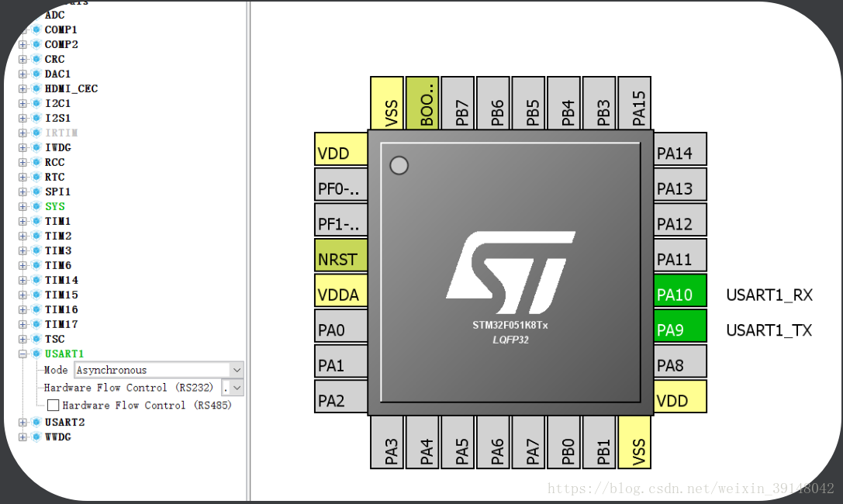Select the TIM15 peripheral entry
The height and width of the screenshot is (504, 843).
pos(61,295)
